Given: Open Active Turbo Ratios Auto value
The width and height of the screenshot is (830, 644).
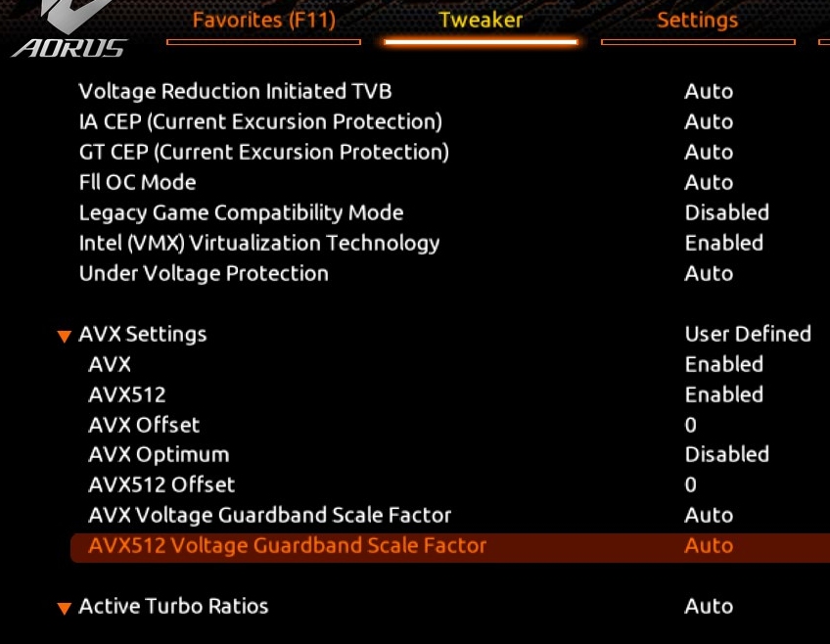Looking at the screenshot, I should point(709,606).
